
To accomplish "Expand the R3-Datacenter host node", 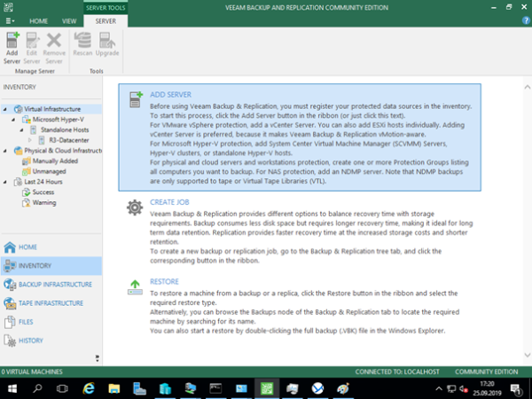I will pos(29,140).
